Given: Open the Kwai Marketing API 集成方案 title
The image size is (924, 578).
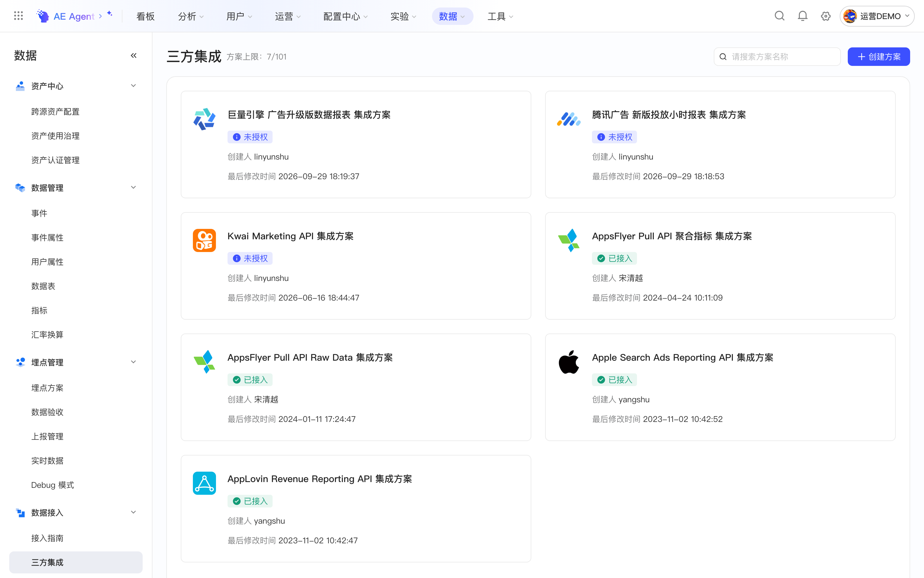Looking at the screenshot, I should click(290, 236).
